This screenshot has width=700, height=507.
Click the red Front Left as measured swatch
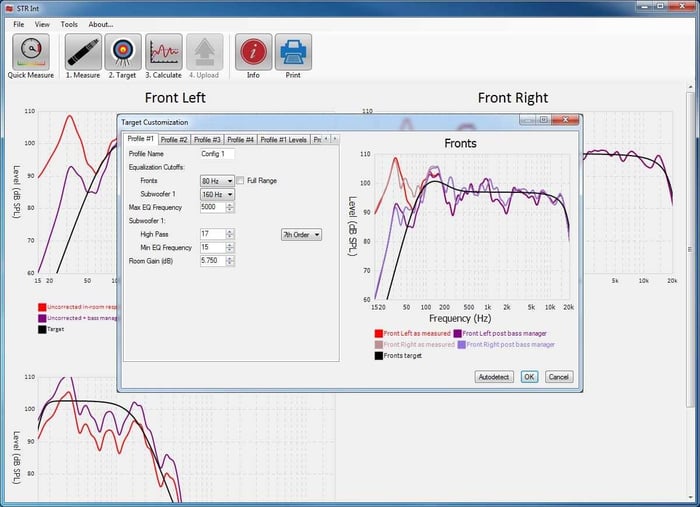379,333
